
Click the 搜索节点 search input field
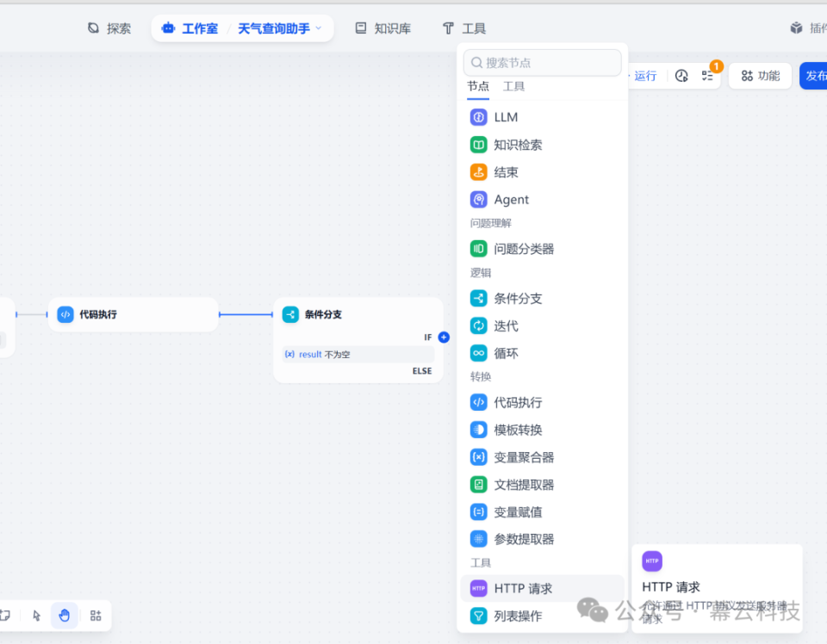[542, 62]
